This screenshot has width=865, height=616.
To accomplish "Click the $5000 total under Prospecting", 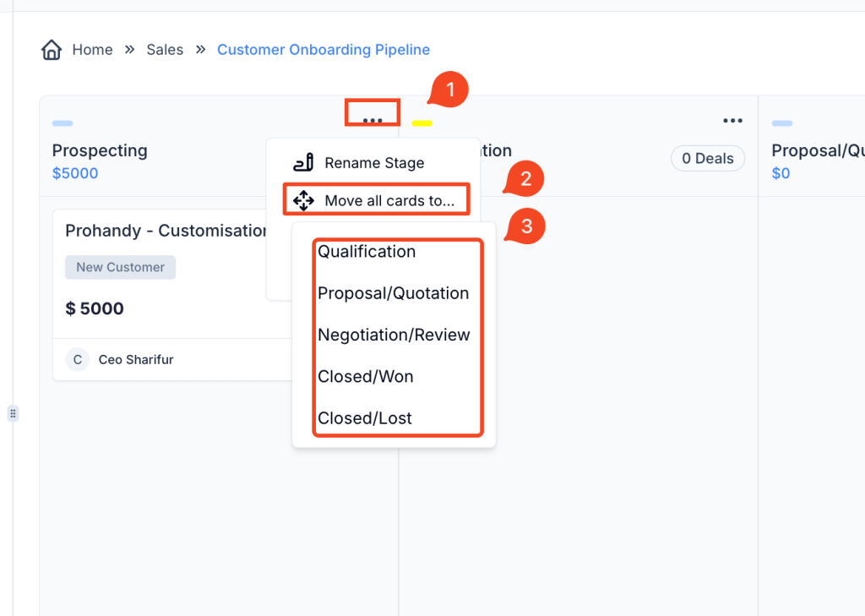I will coord(75,173).
